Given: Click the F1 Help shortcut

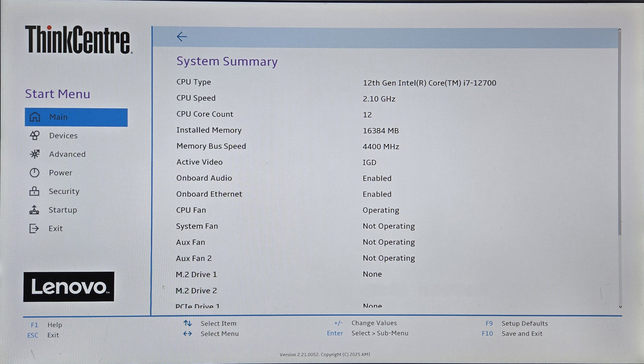Looking at the screenshot, I should coord(46,325).
